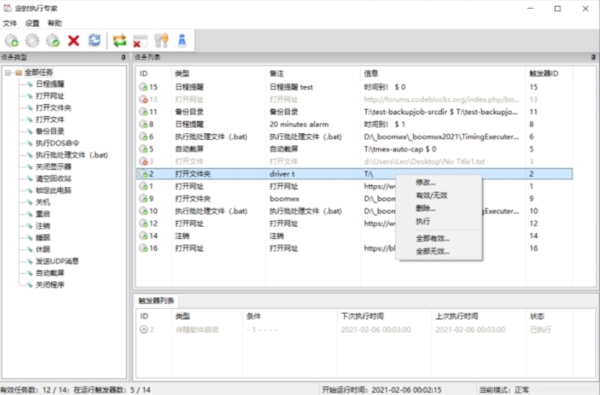The image size is (600, 395).
Task: Select 自动截屏 in the task type tree
Action: (50, 273)
